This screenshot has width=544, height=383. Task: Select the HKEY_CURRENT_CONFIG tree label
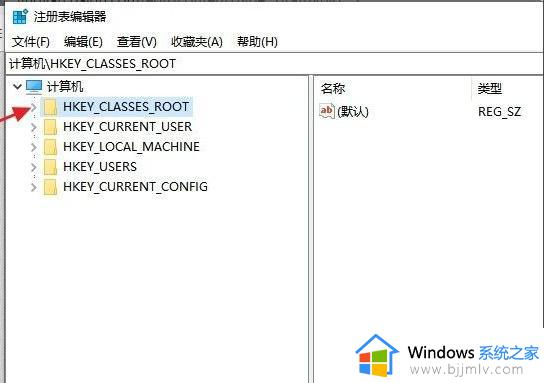[x=135, y=187]
